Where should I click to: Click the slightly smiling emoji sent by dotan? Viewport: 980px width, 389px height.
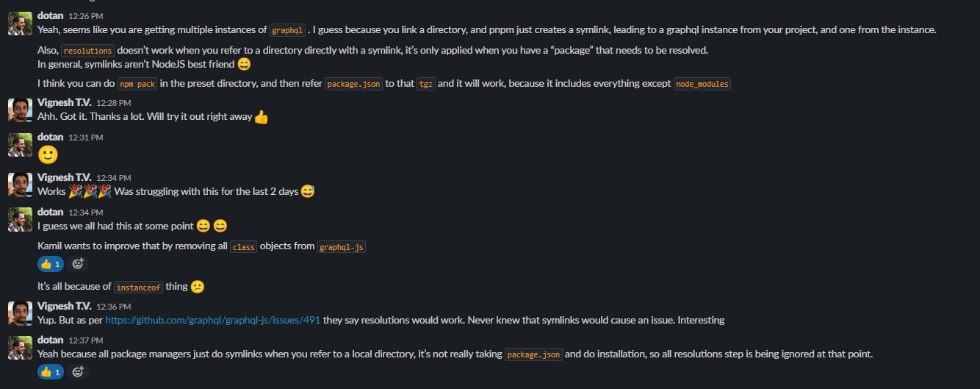(48, 154)
